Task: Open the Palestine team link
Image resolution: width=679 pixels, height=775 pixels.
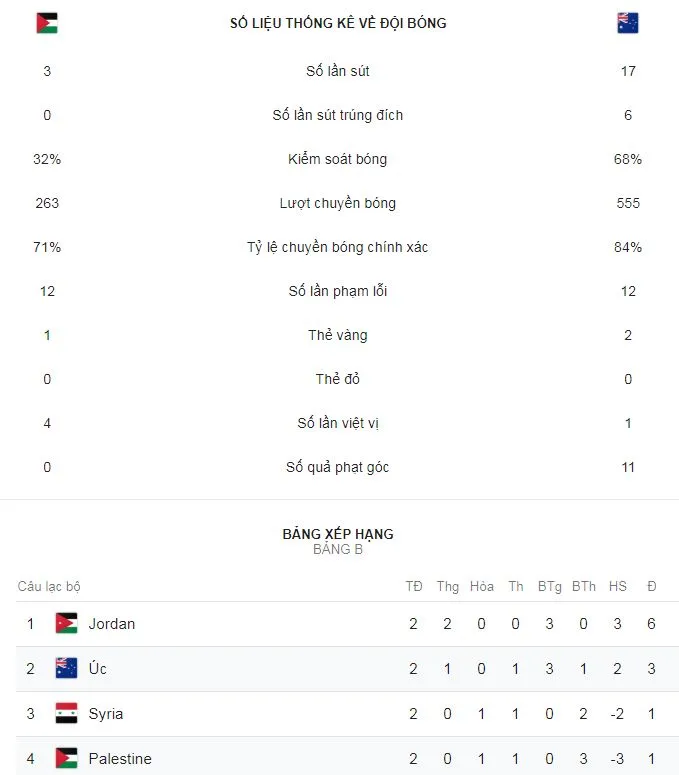Action: coord(120,758)
